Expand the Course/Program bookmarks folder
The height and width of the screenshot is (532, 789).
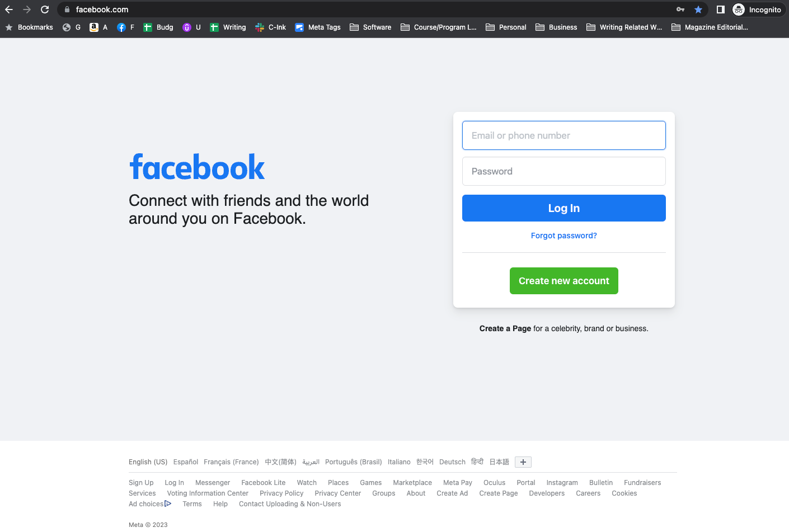(x=439, y=27)
